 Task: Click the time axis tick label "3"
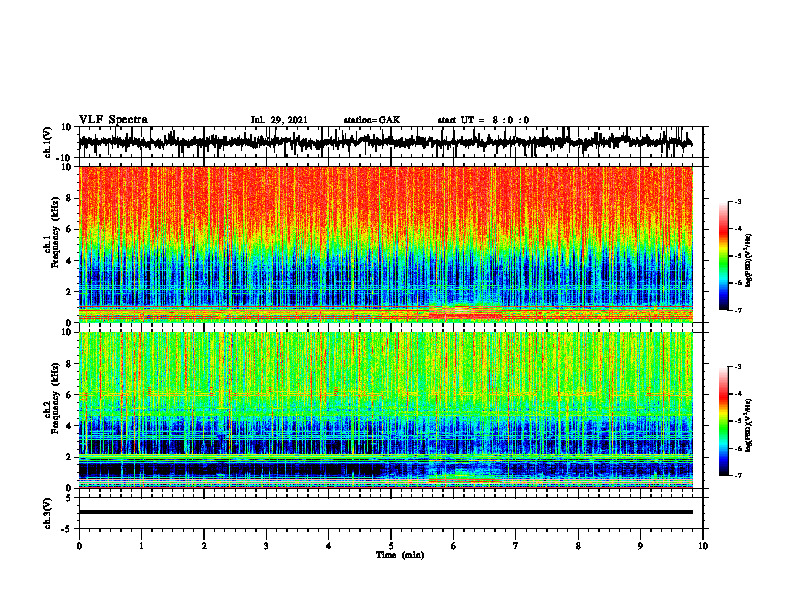[266, 546]
